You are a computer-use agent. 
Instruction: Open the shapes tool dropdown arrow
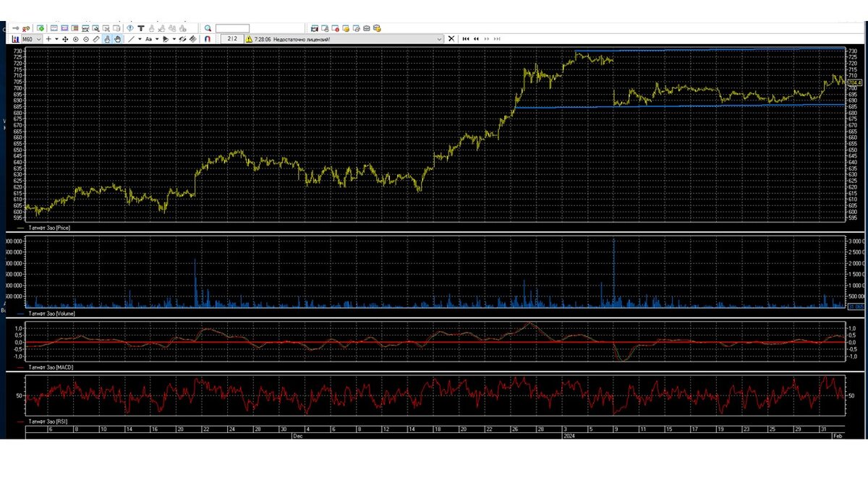click(x=174, y=39)
